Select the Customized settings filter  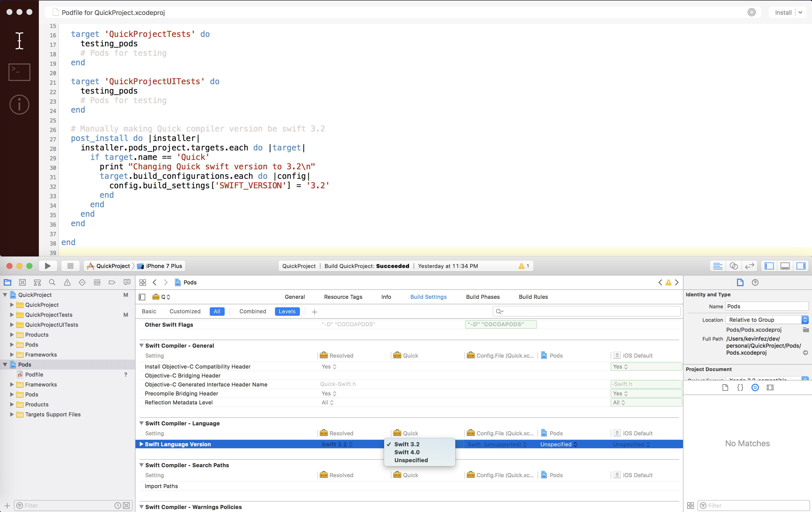pos(185,312)
